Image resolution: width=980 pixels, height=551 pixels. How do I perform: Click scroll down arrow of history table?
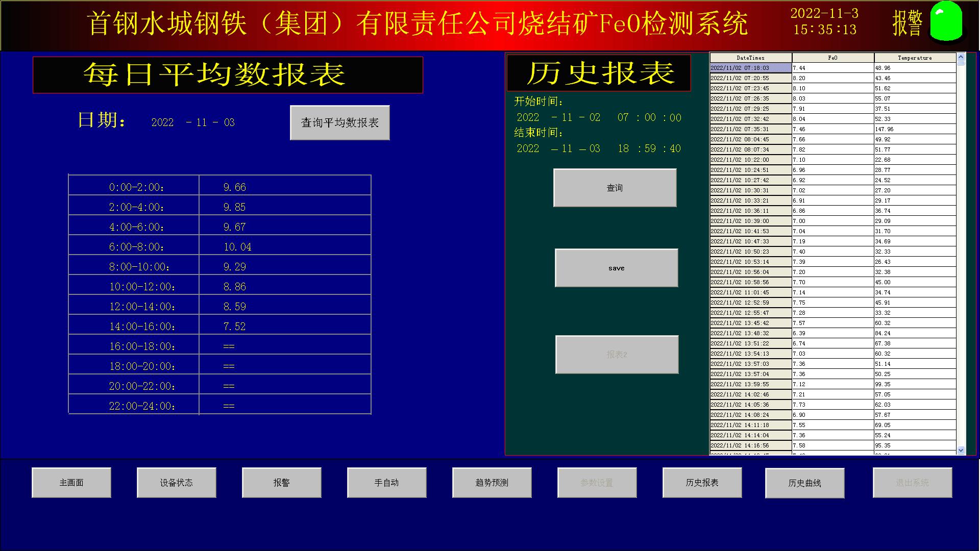click(x=961, y=450)
